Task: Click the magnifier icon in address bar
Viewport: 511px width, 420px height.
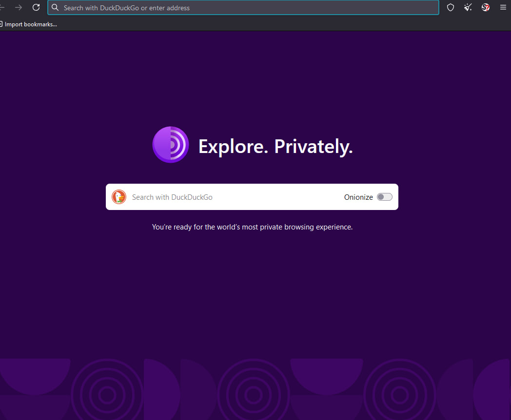Action: tap(55, 8)
